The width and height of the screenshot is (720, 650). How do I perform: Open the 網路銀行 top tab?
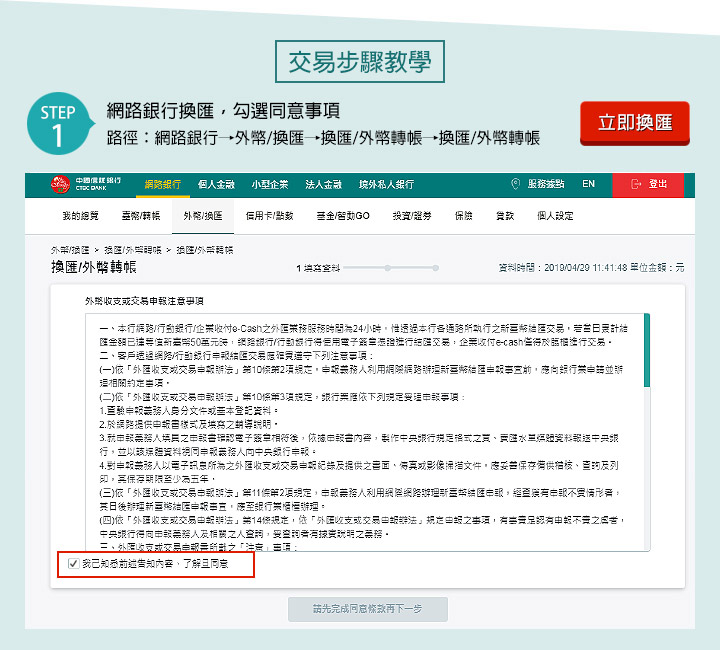tap(163, 184)
